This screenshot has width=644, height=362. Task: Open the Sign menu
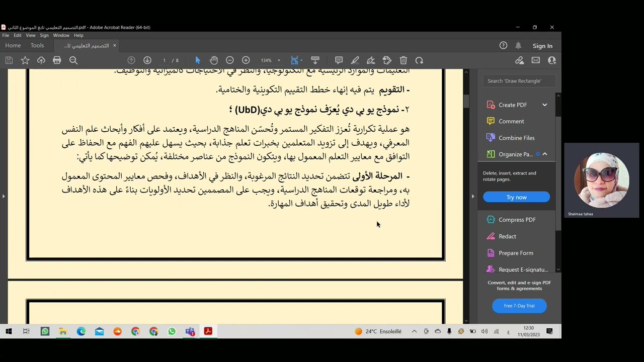coord(44,35)
